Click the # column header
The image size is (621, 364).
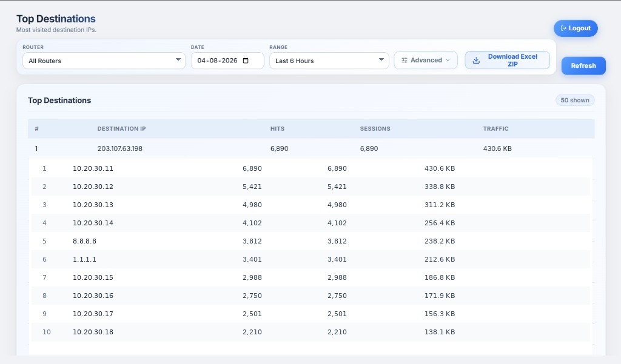click(x=36, y=128)
